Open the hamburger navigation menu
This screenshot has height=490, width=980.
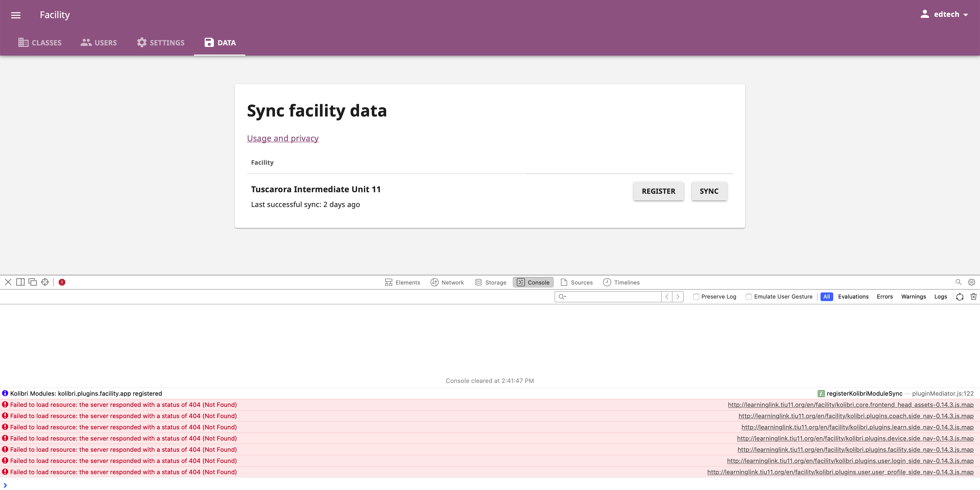[x=16, y=15]
